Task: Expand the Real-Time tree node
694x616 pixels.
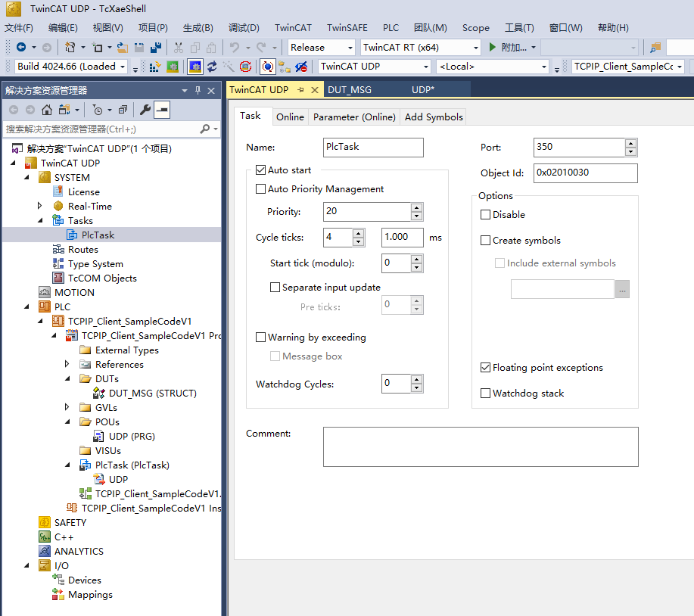Action: click(40, 206)
